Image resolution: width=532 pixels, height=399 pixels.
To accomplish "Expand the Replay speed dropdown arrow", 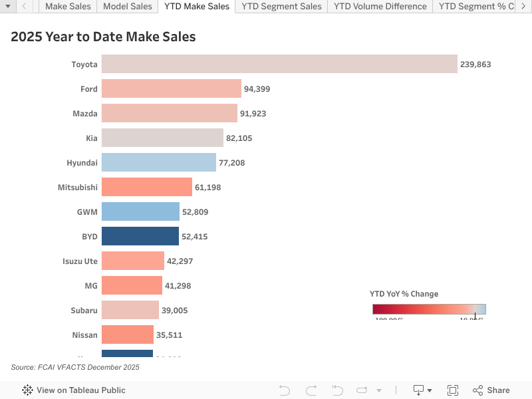I will click(x=379, y=390).
